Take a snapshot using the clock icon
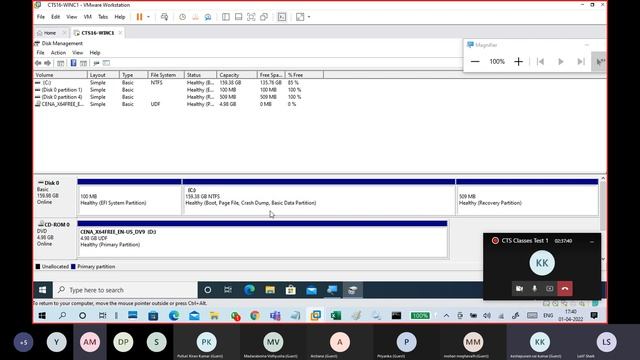This screenshot has width=640, height=360. coord(182,17)
